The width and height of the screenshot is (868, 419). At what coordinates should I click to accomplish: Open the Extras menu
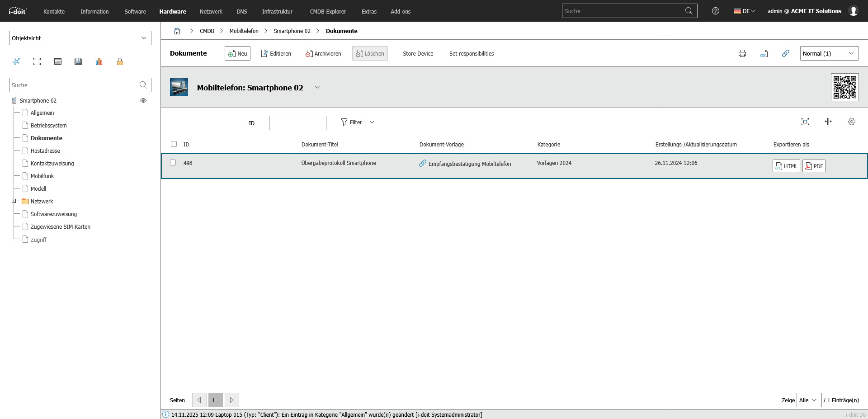369,11
